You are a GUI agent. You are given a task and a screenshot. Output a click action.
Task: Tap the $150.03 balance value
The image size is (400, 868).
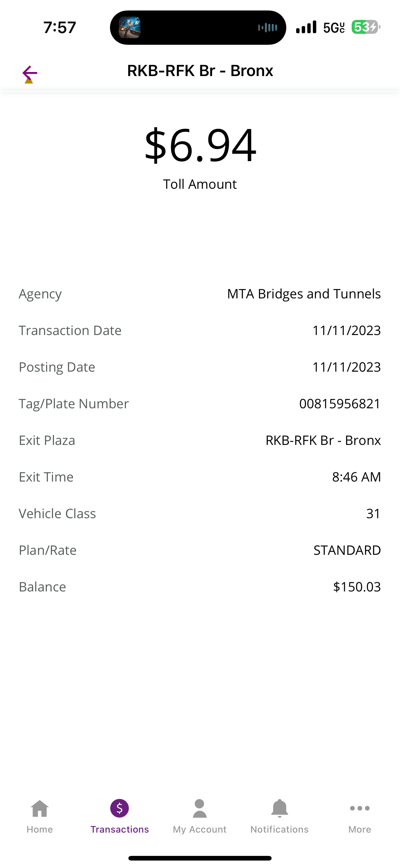[357, 587]
